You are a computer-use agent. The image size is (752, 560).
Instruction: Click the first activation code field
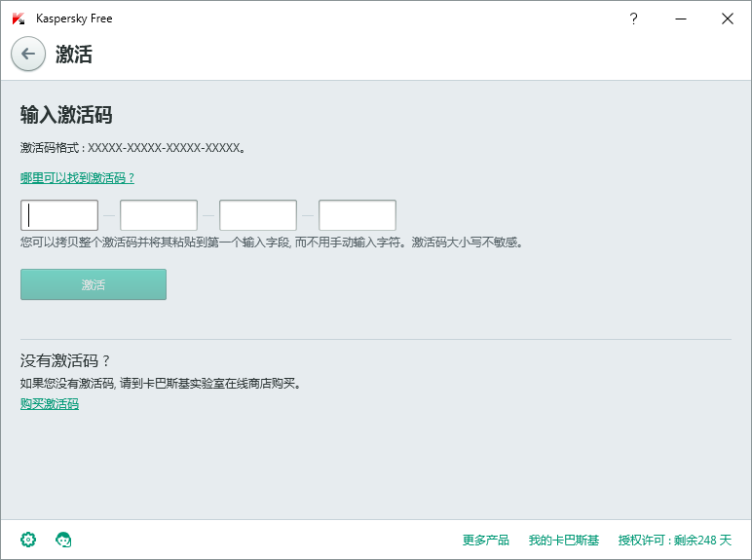coord(59,215)
